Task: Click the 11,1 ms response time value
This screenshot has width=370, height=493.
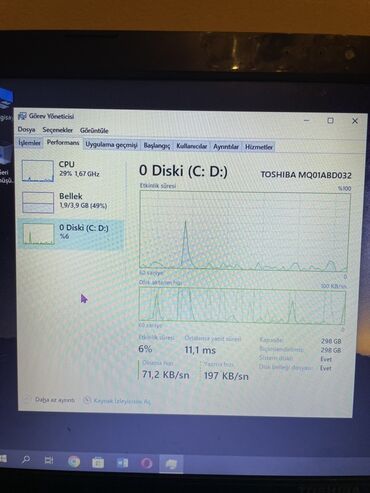Action: [200, 350]
